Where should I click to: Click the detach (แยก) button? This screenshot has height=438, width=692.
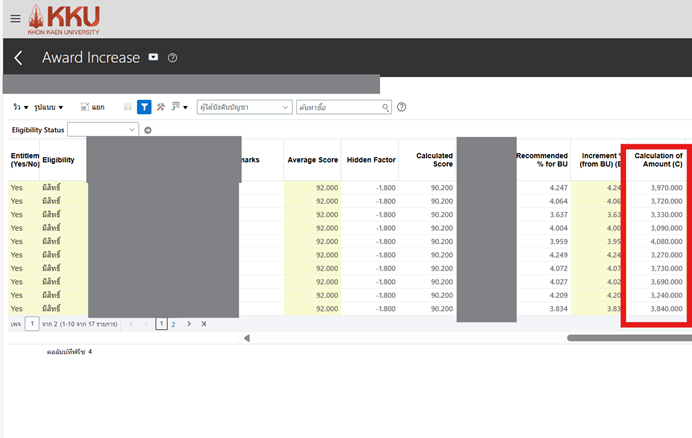point(92,107)
